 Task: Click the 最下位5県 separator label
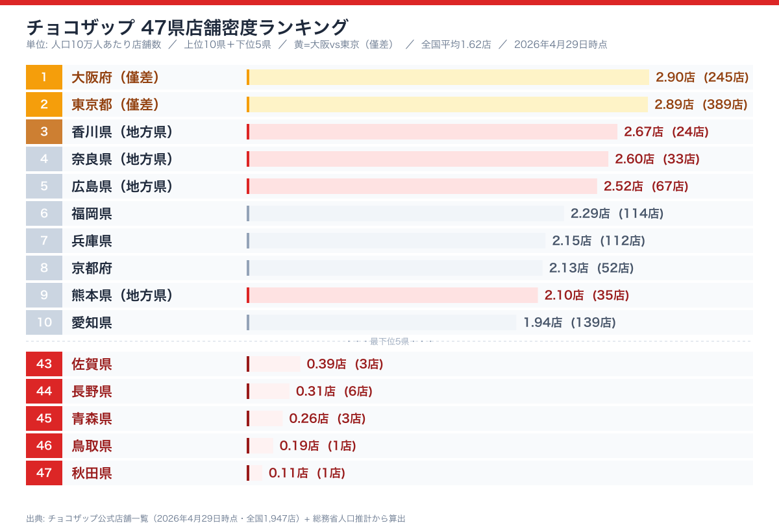pyautogui.click(x=389, y=341)
